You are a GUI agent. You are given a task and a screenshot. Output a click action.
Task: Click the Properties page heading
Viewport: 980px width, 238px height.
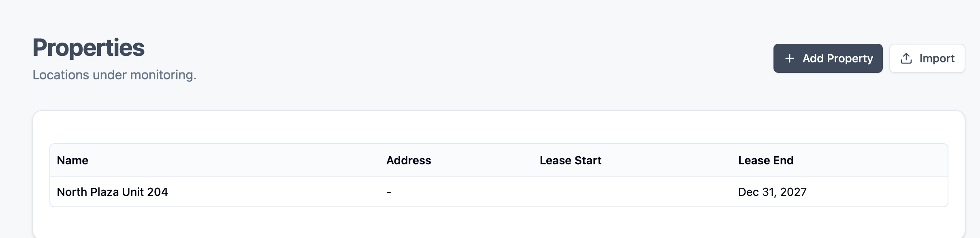click(88, 47)
